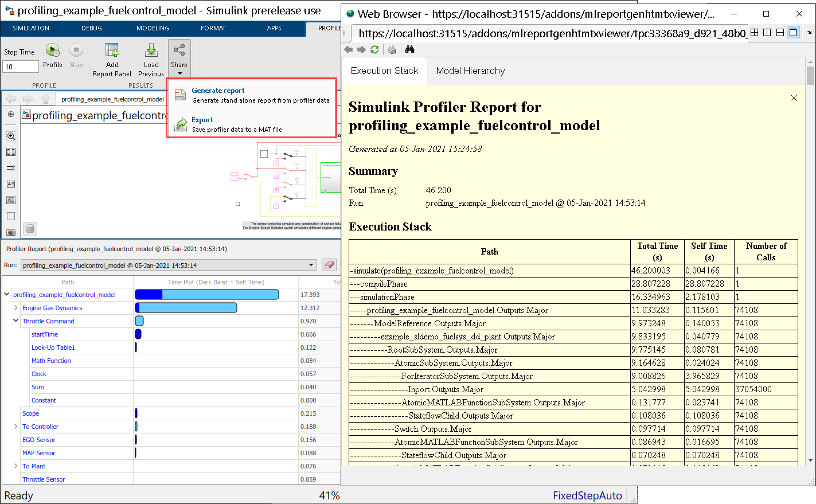Go back in the Web Browser

[x=349, y=50]
